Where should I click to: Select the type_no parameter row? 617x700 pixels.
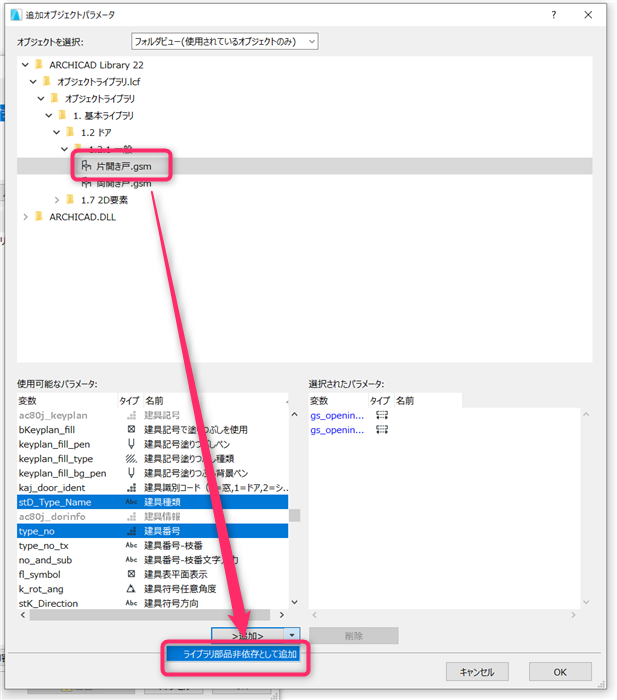[x=152, y=531]
